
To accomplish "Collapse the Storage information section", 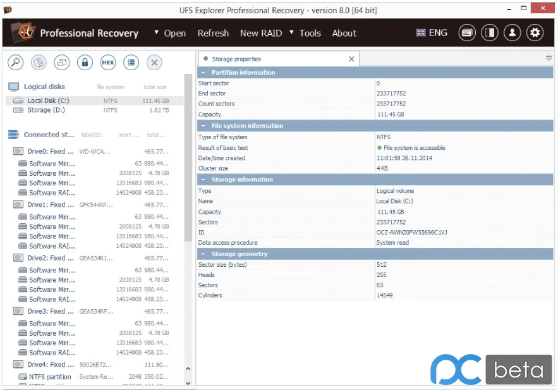I will 203,180.
